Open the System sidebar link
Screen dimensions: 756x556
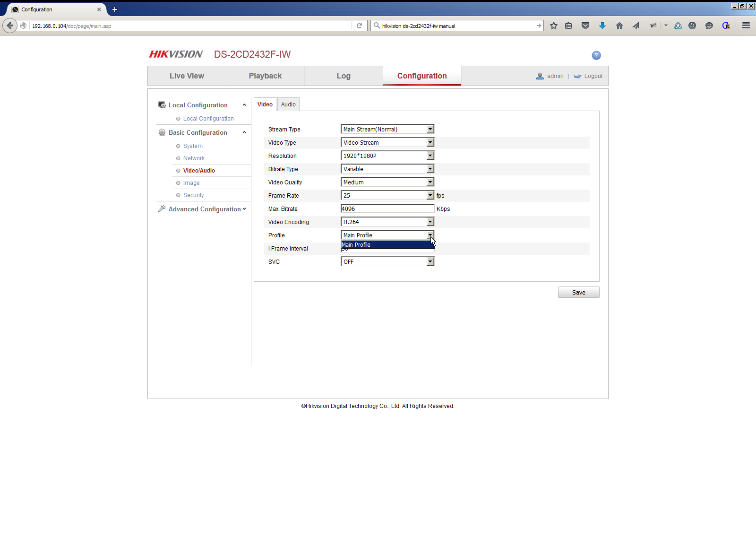tap(193, 146)
